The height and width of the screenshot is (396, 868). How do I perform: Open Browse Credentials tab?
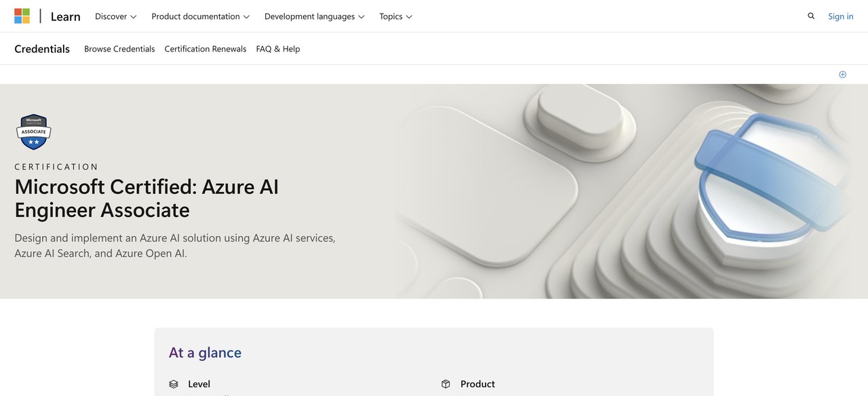(x=119, y=49)
